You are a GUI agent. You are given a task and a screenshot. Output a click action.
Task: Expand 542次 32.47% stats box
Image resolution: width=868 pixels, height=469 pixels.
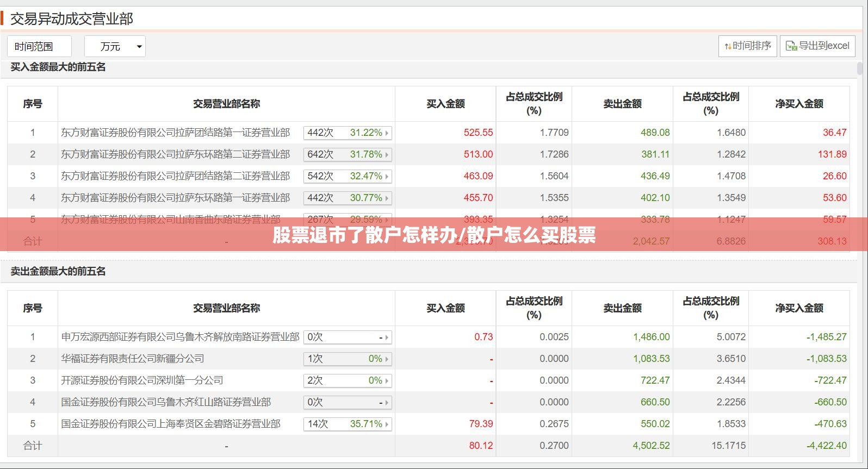click(x=348, y=176)
